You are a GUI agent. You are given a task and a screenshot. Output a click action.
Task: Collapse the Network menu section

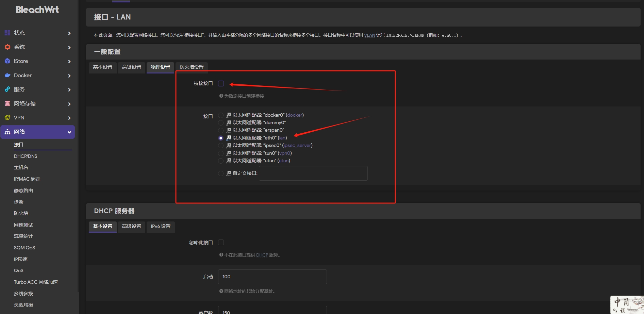point(69,132)
